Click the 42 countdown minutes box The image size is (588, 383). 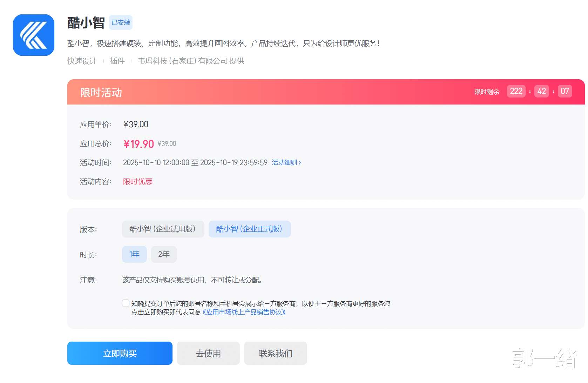tap(542, 91)
